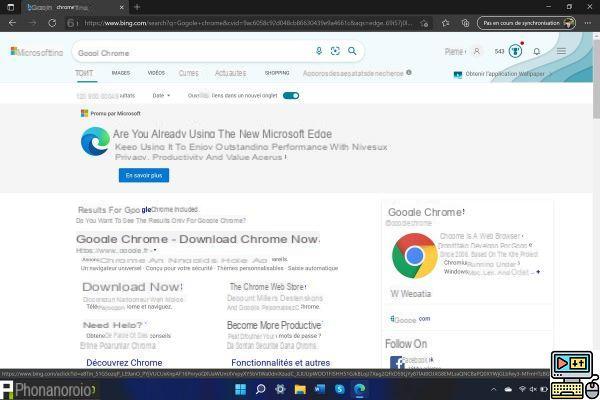Click Are You Already Using Edge headline

[222, 134]
